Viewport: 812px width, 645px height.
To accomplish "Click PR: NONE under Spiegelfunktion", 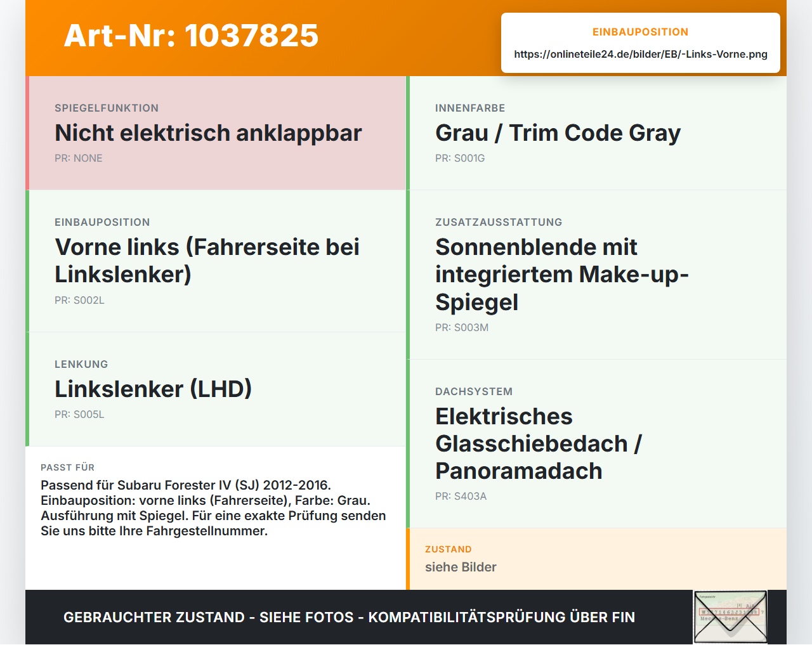I will coord(78,159).
